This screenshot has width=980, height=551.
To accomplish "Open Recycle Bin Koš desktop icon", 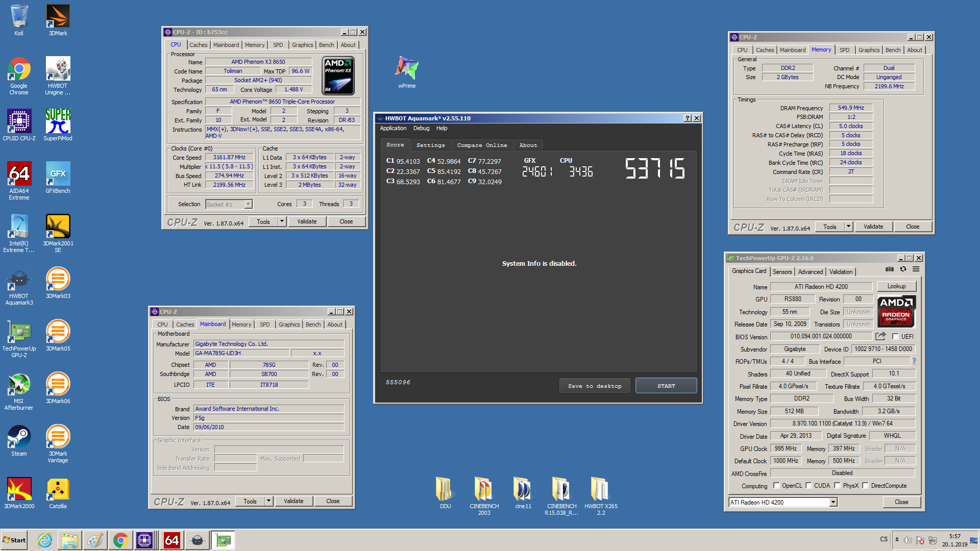I will coord(19,20).
